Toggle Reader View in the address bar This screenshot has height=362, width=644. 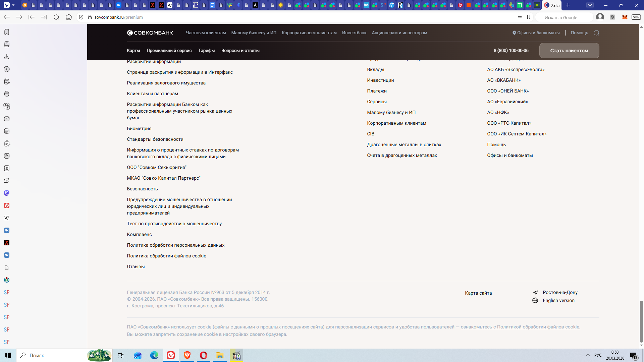coord(520,17)
